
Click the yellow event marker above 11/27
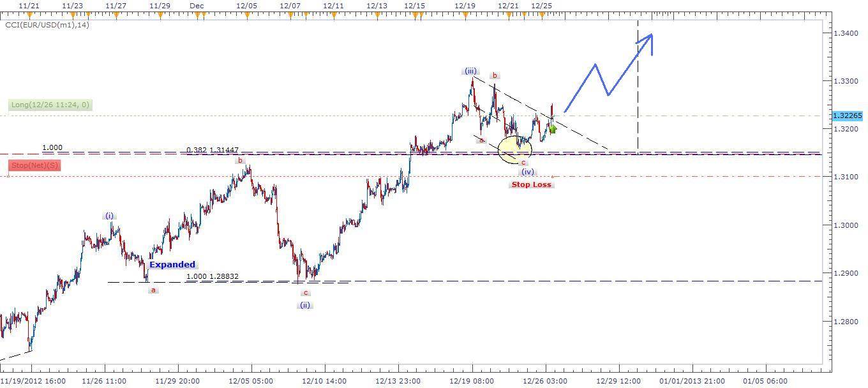(x=117, y=13)
